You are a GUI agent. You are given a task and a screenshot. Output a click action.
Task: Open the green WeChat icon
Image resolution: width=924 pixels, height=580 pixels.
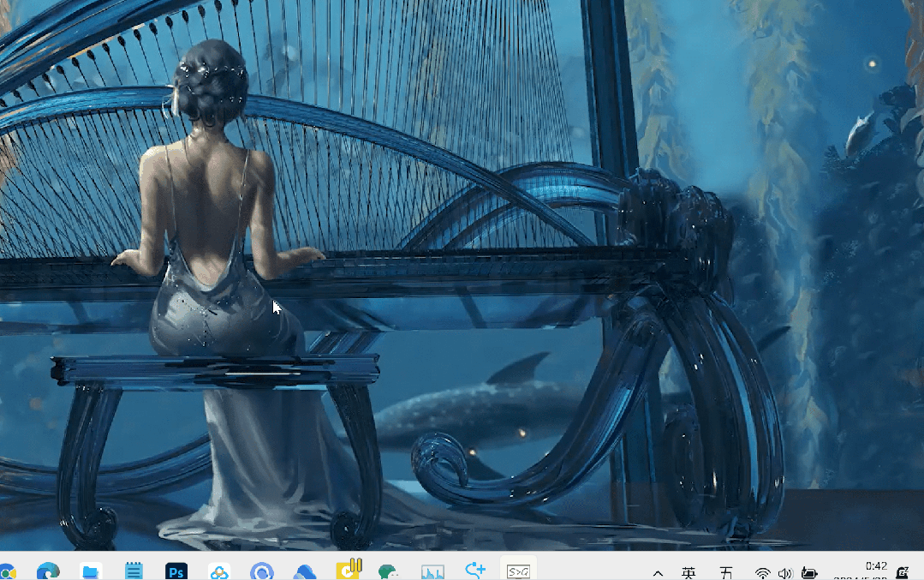point(389,571)
